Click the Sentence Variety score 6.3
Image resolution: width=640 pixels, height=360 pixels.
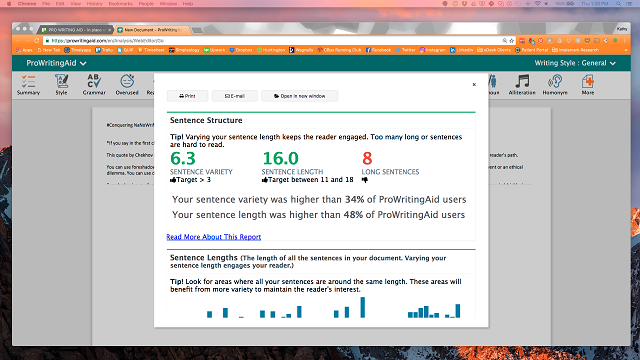tap(183, 158)
